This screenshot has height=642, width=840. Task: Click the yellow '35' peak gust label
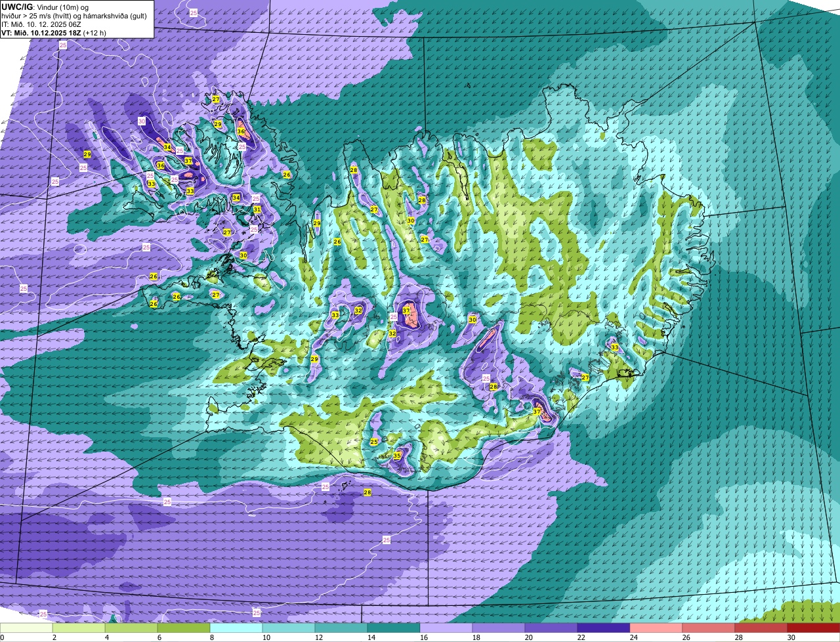[x=398, y=456]
